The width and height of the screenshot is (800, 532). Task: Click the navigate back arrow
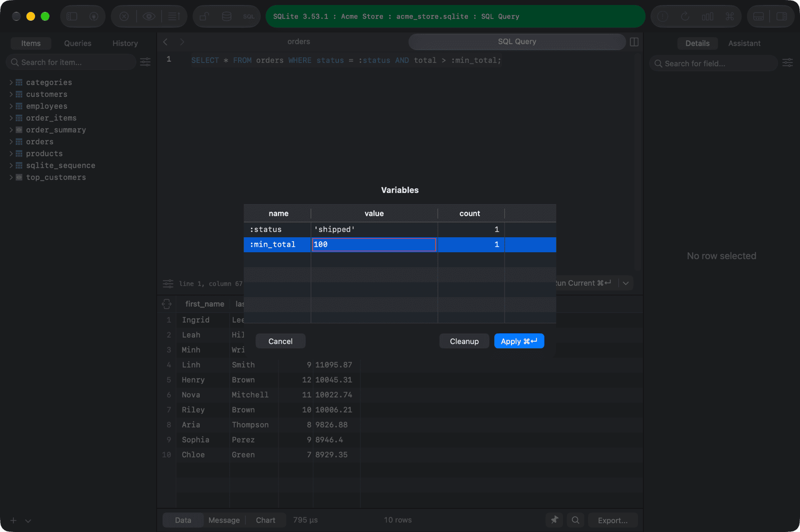point(165,42)
